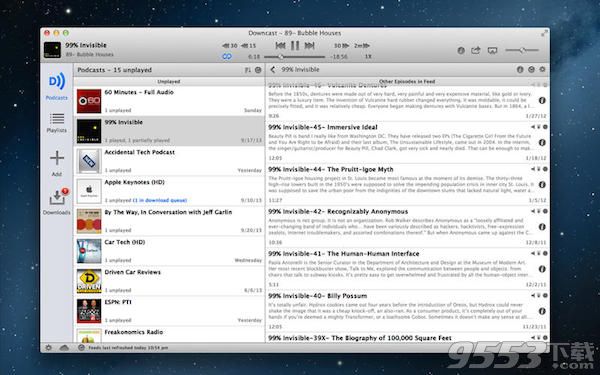Viewport: 600px width, 375px height.
Task: Toggle the blue continuous play loop icon
Action: pyautogui.click(x=227, y=56)
